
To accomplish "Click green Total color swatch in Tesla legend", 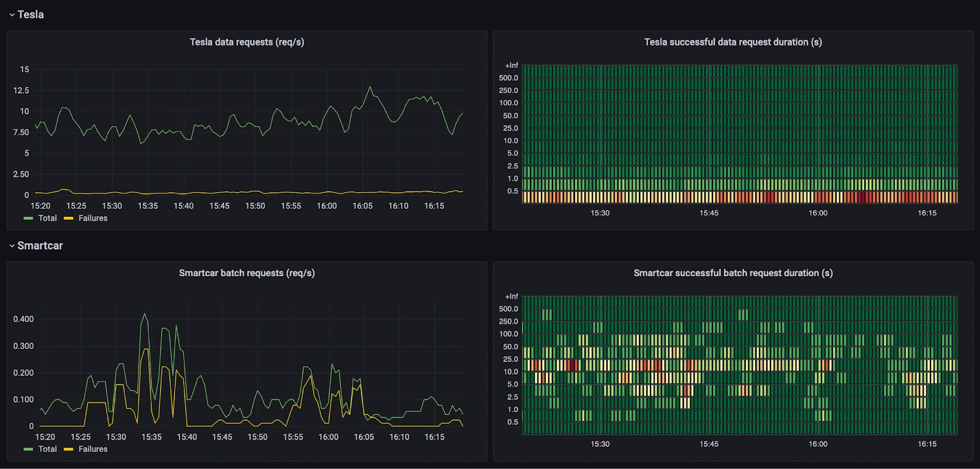I will (28, 219).
